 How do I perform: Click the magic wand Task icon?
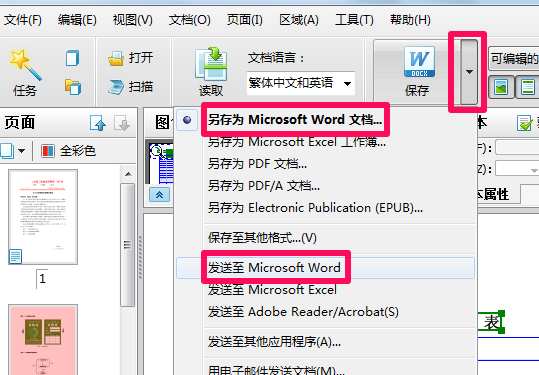[x=25, y=65]
